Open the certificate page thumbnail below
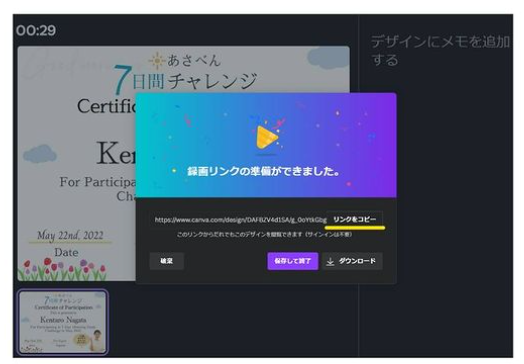Image resolution: width=524 pixels, height=364 pixels. tap(63, 322)
